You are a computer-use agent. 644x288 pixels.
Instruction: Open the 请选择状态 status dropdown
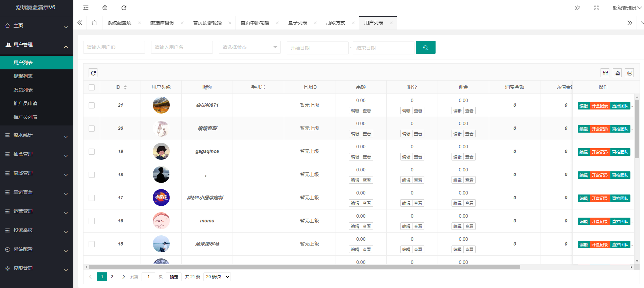(250, 47)
